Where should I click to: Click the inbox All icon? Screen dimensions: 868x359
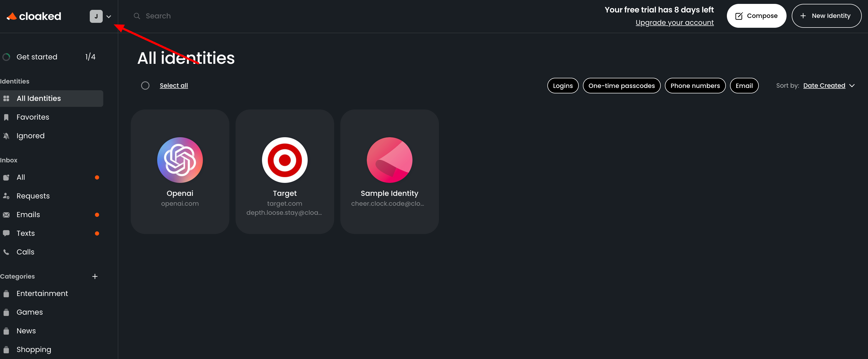click(x=6, y=177)
